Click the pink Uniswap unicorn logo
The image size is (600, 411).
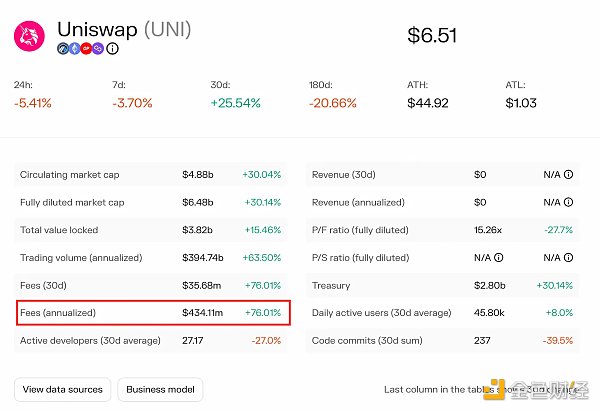[x=29, y=35]
